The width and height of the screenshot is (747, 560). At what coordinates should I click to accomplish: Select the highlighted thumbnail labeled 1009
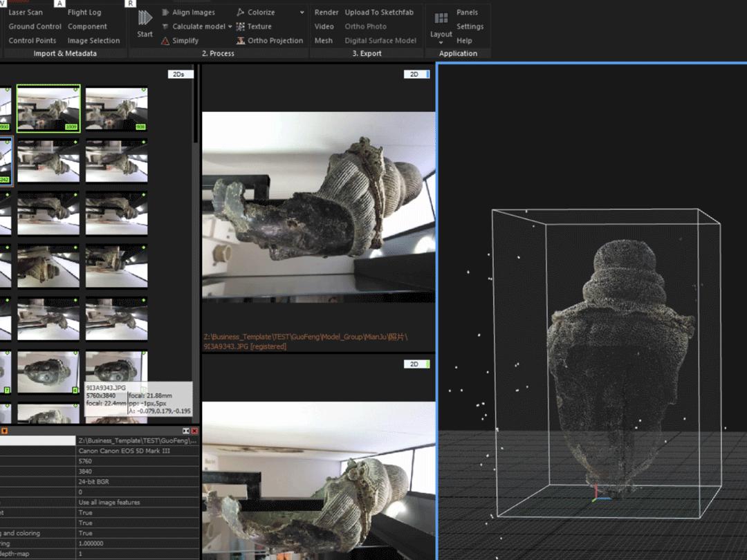click(48, 109)
